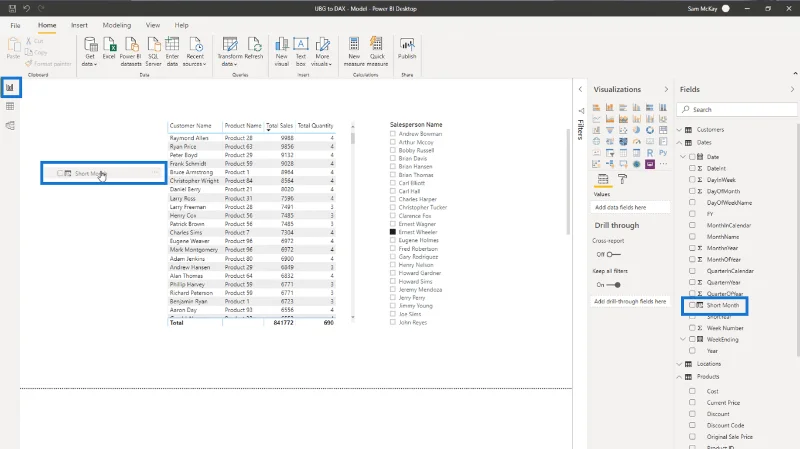Open the File menu
Viewport: 800px width, 449px height.
[x=15, y=25]
